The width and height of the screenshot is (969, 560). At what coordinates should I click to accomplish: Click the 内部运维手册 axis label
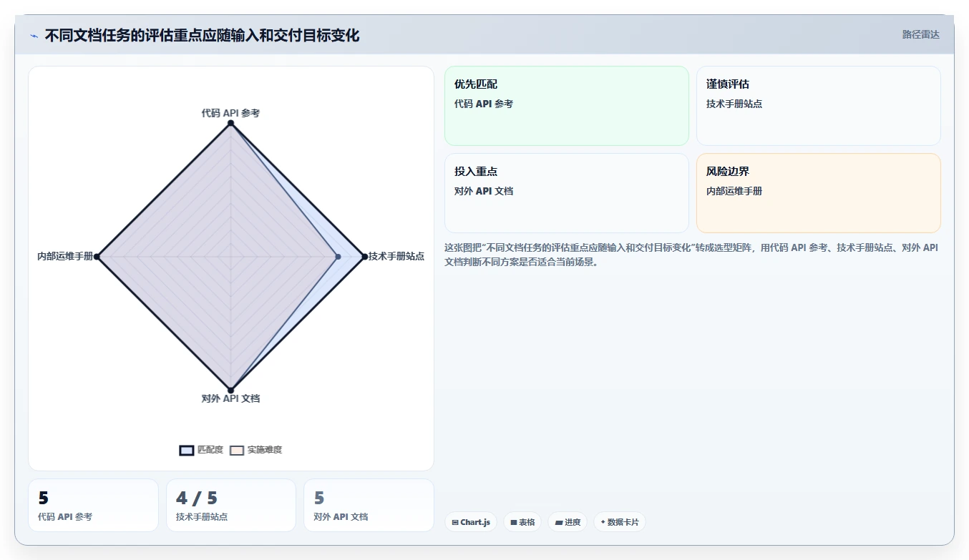(x=65, y=256)
